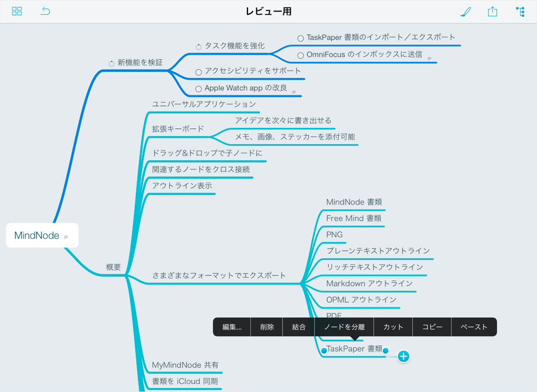
Task: Open the outline tree icon
Action: point(520,12)
